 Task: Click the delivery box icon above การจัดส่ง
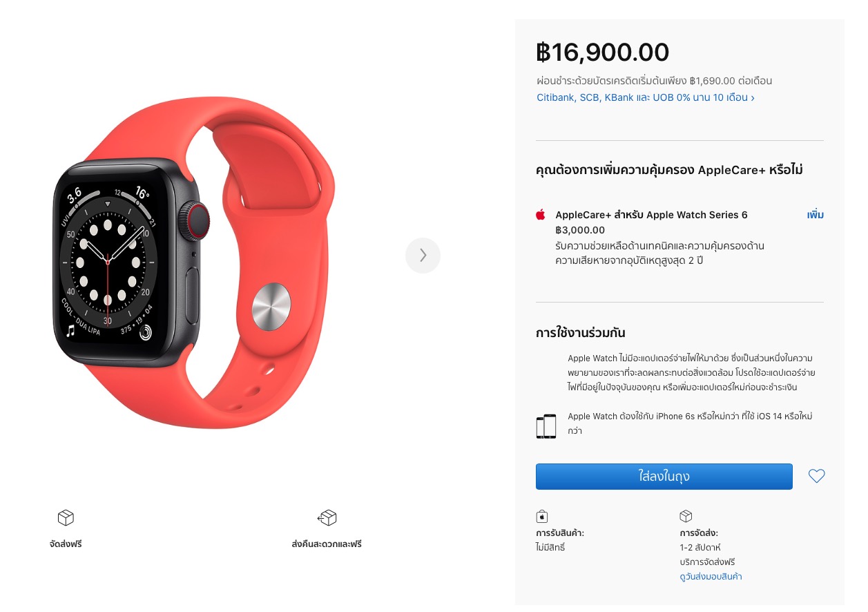pos(686,516)
